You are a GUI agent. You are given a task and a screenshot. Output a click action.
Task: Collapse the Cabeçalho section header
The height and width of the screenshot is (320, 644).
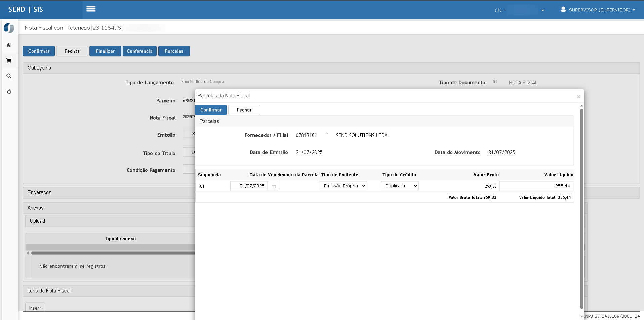[x=331, y=68]
